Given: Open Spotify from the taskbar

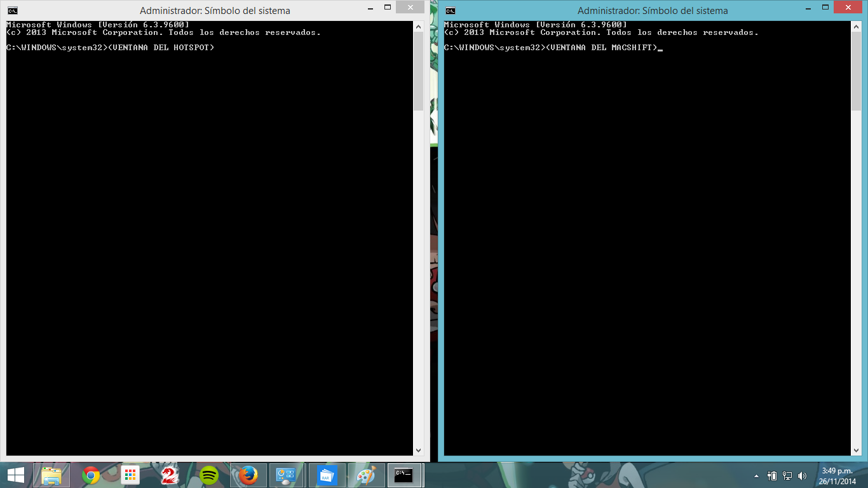Looking at the screenshot, I should (x=208, y=475).
